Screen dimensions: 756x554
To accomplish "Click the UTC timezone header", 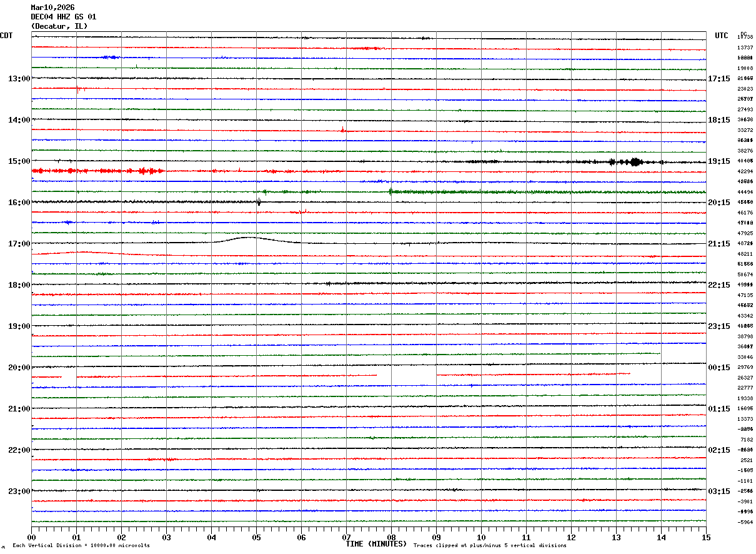I will pos(722,36).
